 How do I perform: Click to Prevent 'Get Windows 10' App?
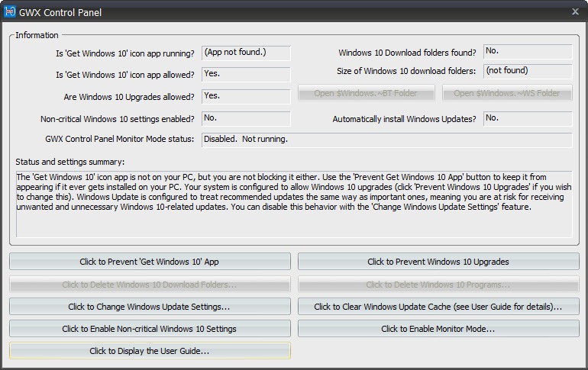pyautogui.click(x=150, y=262)
